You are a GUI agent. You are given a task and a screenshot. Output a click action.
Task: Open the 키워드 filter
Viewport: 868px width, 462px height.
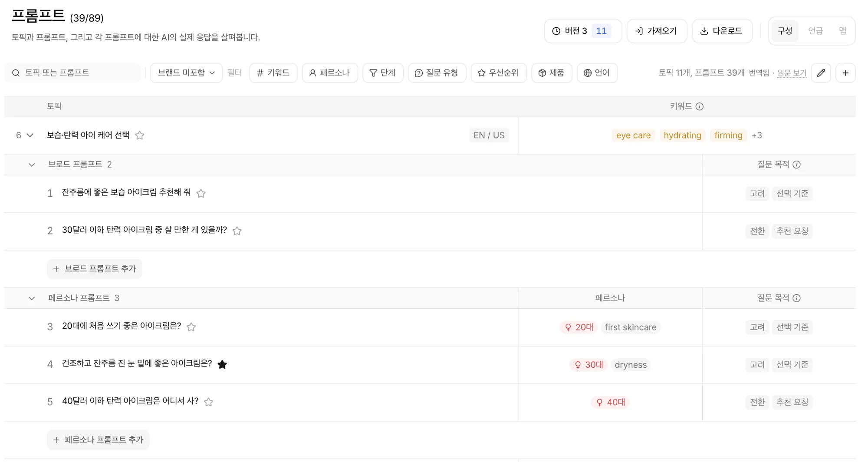coord(273,73)
